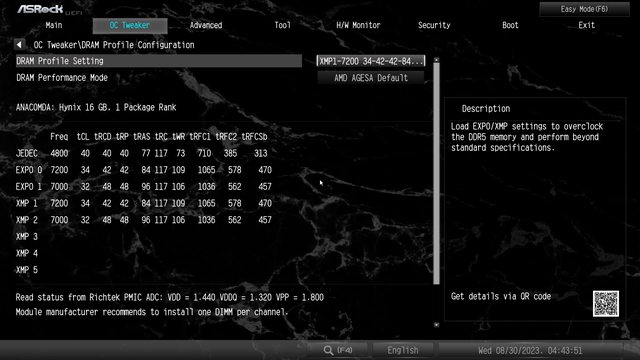Click the date and time display

[530, 350]
